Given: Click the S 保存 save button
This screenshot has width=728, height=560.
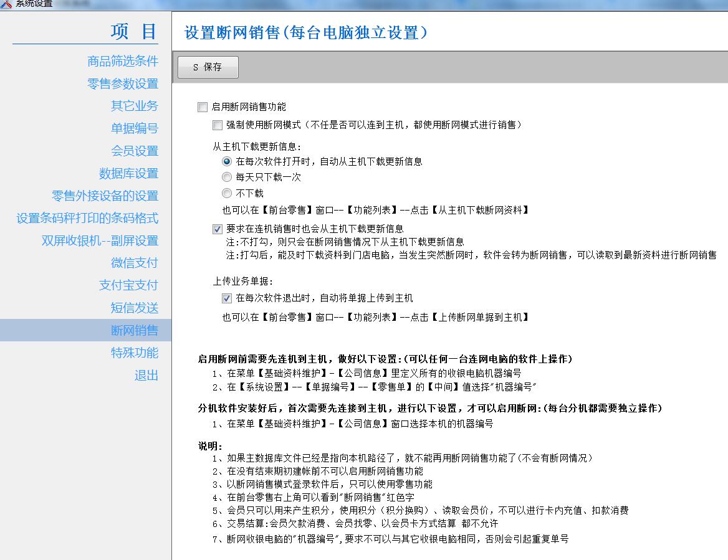Looking at the screenshot, I should (208, 67).
